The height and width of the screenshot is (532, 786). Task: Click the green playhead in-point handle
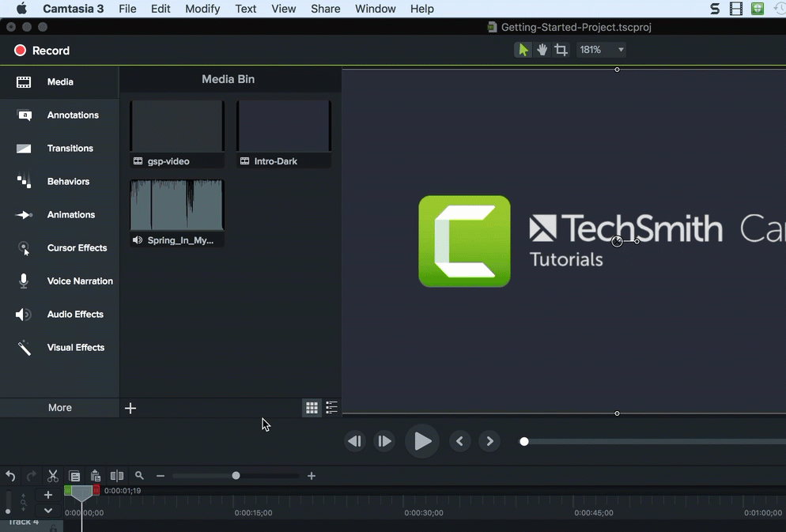(68, 490)
